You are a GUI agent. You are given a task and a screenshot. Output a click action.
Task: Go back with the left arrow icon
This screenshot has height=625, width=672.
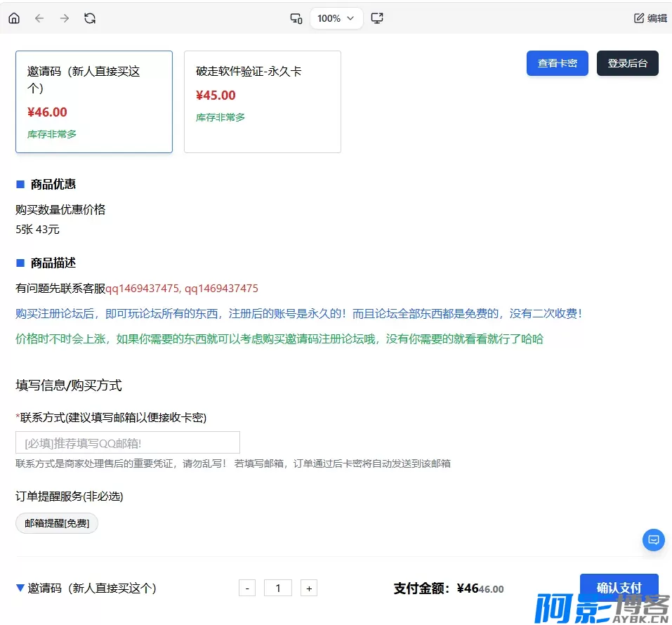pyautogui.click(x=39, y=18)
